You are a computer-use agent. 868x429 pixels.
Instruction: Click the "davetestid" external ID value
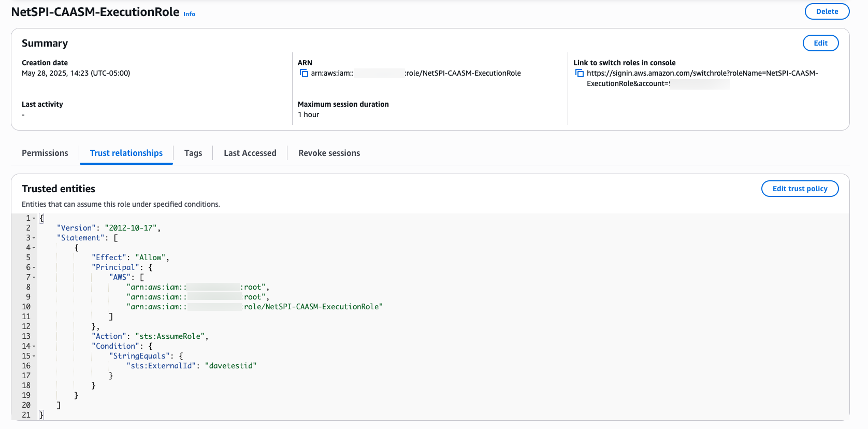[x=230, y=366]
